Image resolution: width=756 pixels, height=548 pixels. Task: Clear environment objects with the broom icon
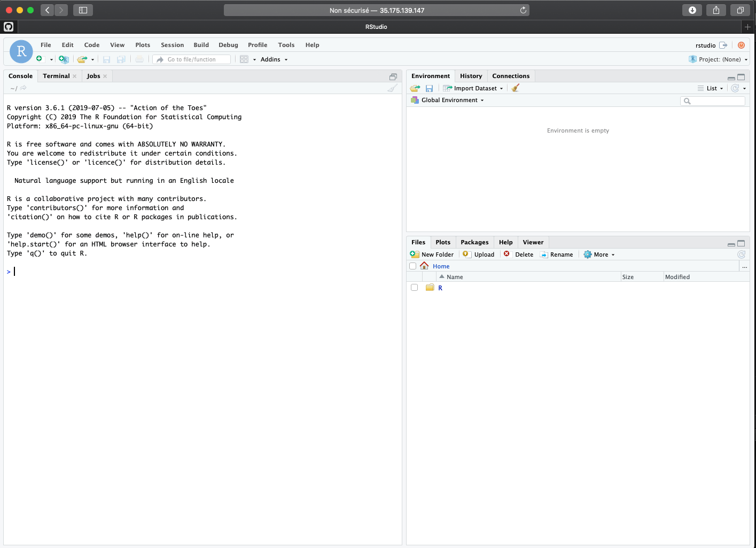(x=516, y=88)
